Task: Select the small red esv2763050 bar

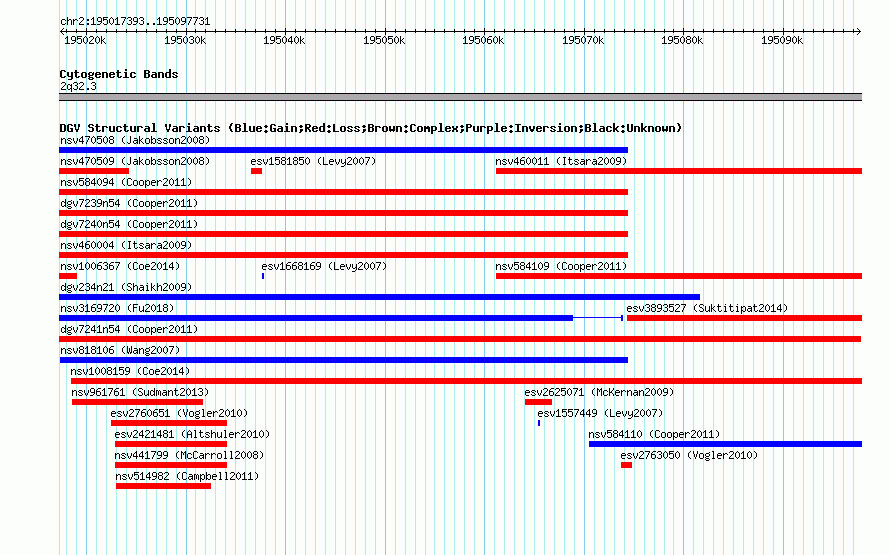Action: [627, 465]
